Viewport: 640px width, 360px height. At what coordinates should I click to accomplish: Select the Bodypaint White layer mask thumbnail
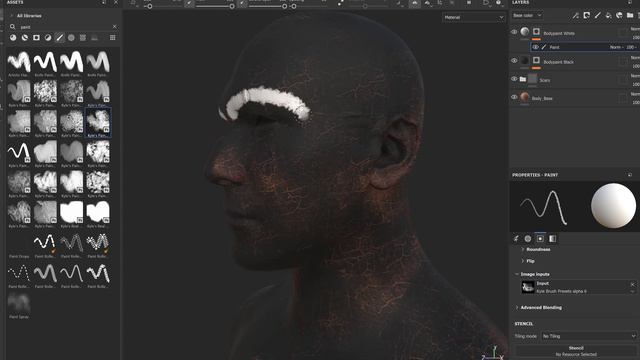(x=536, y=32)
